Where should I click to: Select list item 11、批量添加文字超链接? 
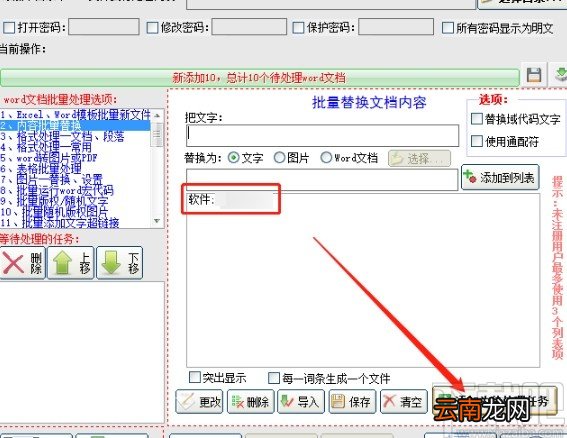point(75,223)
